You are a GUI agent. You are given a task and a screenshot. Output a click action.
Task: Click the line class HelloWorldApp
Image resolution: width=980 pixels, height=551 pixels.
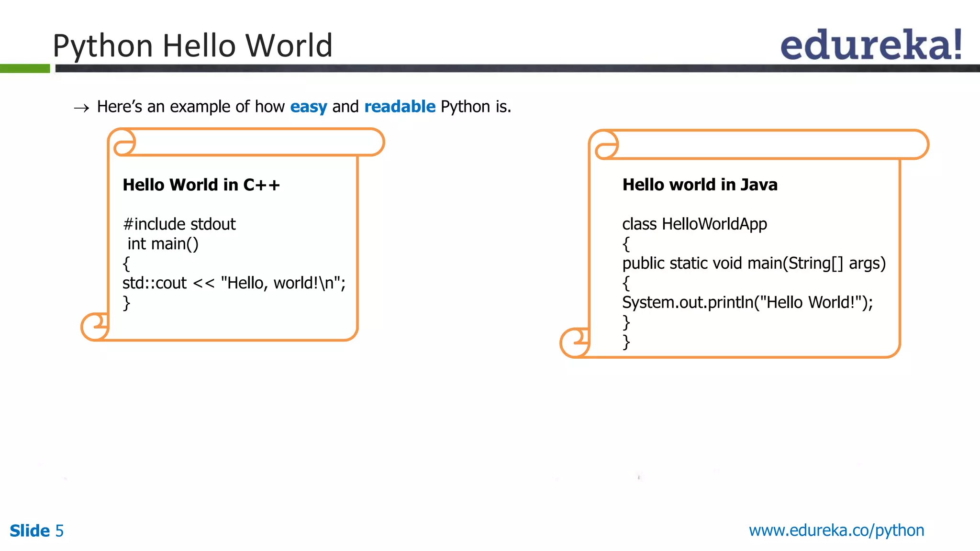[x=695, y=224]
